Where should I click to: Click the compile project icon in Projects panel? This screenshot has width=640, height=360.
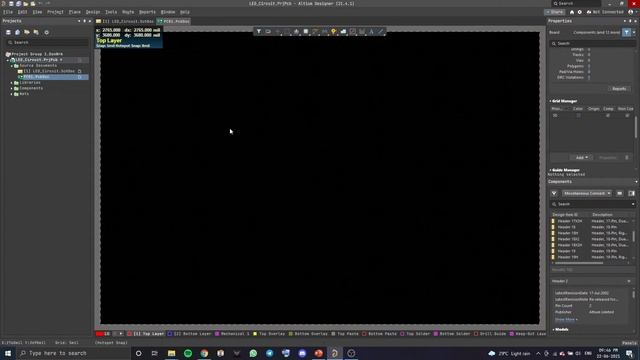pos(18,32)
